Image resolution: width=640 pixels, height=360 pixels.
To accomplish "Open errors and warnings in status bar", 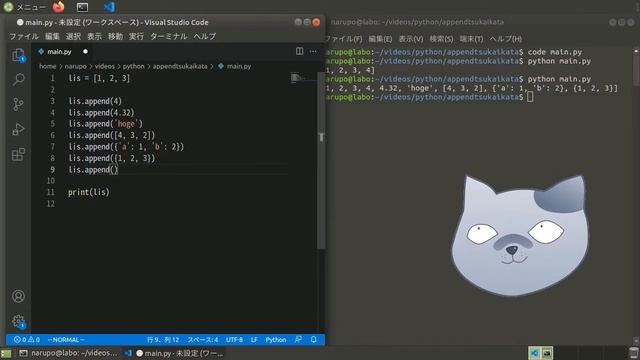I will pos(27,340).
